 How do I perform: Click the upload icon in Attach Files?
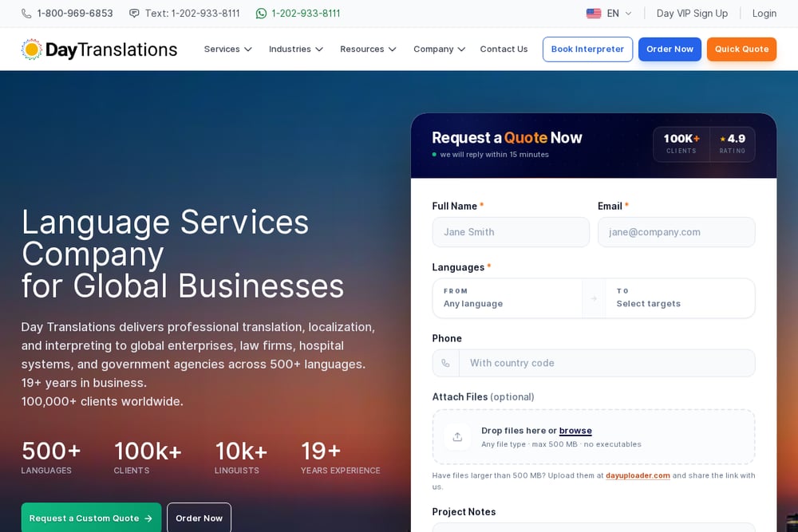point(457,437)
